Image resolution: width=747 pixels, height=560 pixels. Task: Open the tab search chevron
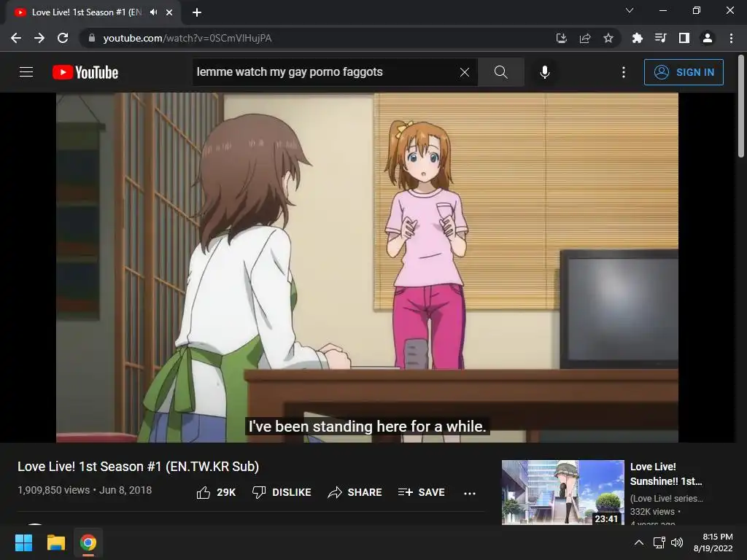[630, 10]
